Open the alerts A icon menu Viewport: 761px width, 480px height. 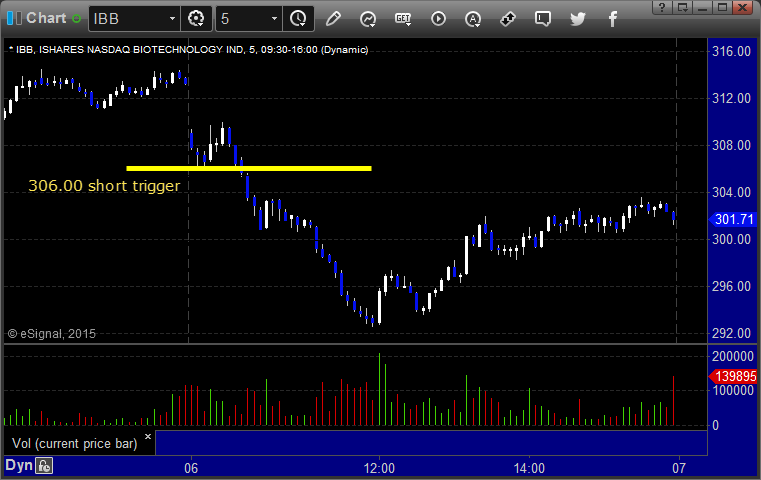[x=473, y=19]
